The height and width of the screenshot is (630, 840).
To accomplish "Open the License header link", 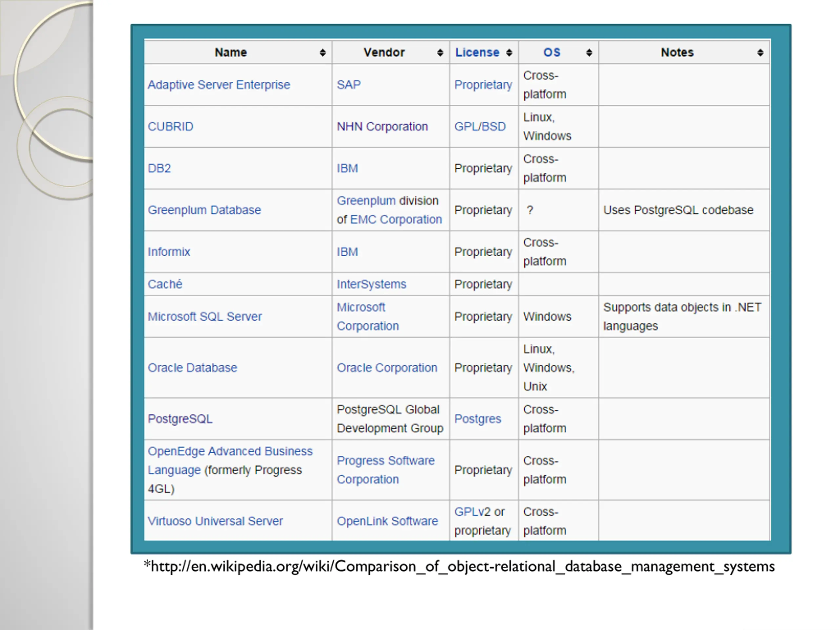I will [x=477, y=52].
